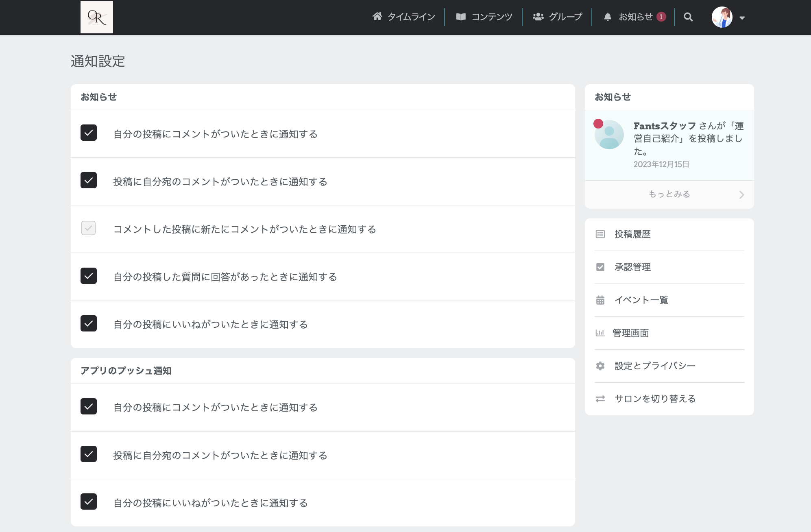The height and width of the screenshot is (532, 811).
Task: Click the site logo in the top bar
Action: click(97, 17)
